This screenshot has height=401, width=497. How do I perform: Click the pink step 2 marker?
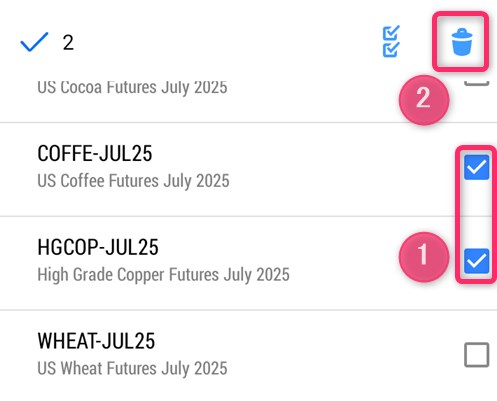pos(424,100)
